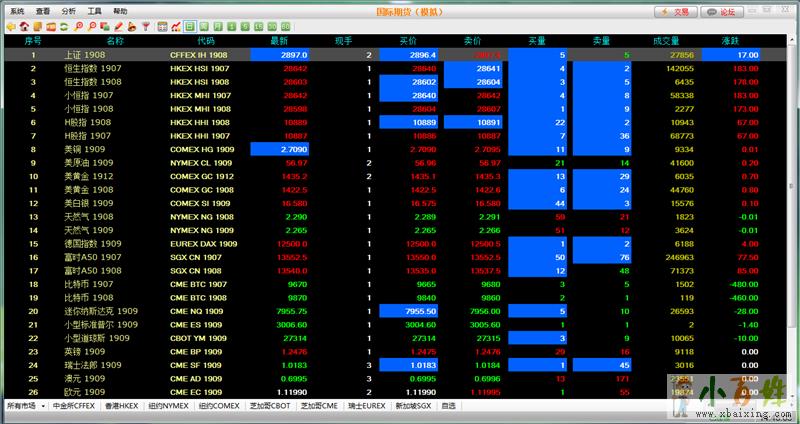
Task: Switch to the 香港HKEX market tab
Action: [122, 406]
